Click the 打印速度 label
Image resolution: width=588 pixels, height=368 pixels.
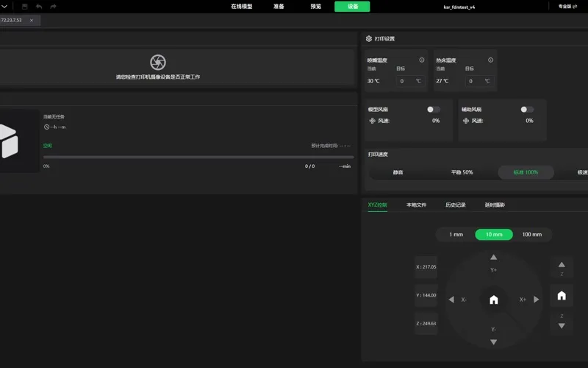[378, 155]
